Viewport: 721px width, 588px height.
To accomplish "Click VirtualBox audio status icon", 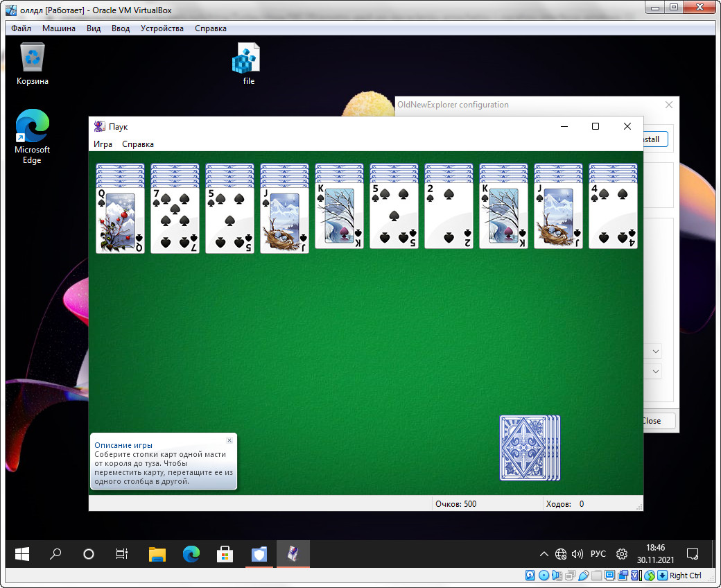I will [x=557, y=575].
